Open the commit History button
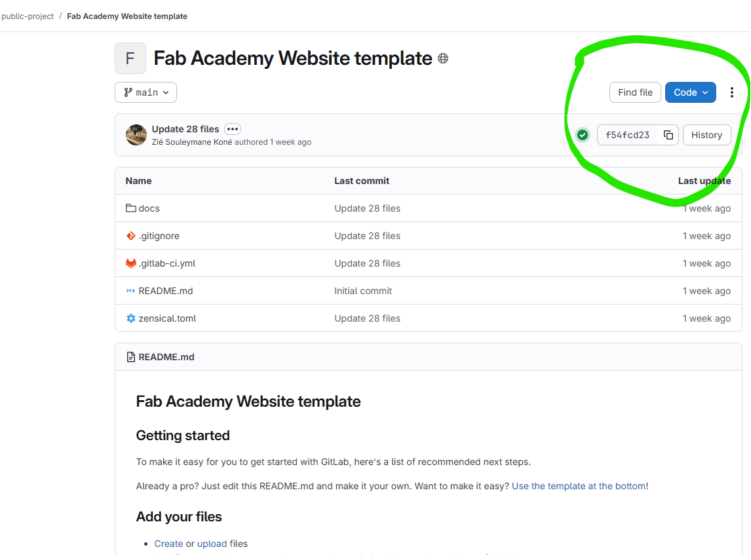The width and height of the screenshot is (751, 560). 706,135
